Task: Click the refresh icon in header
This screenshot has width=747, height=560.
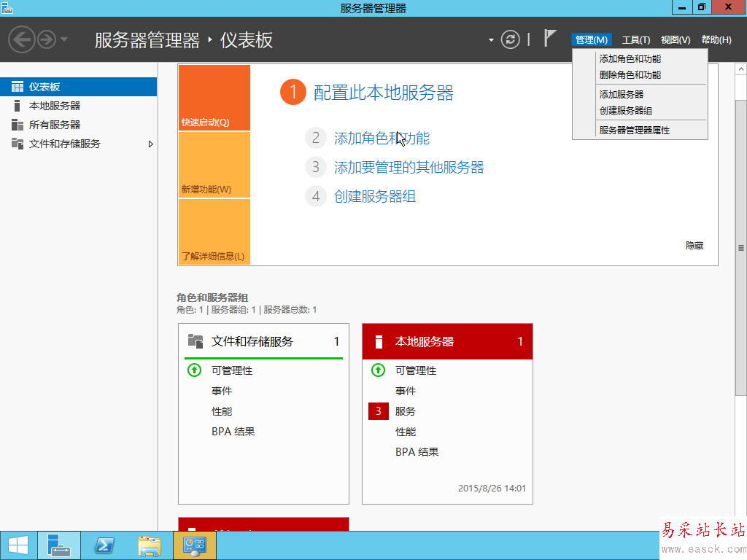Action: [510, 39]
